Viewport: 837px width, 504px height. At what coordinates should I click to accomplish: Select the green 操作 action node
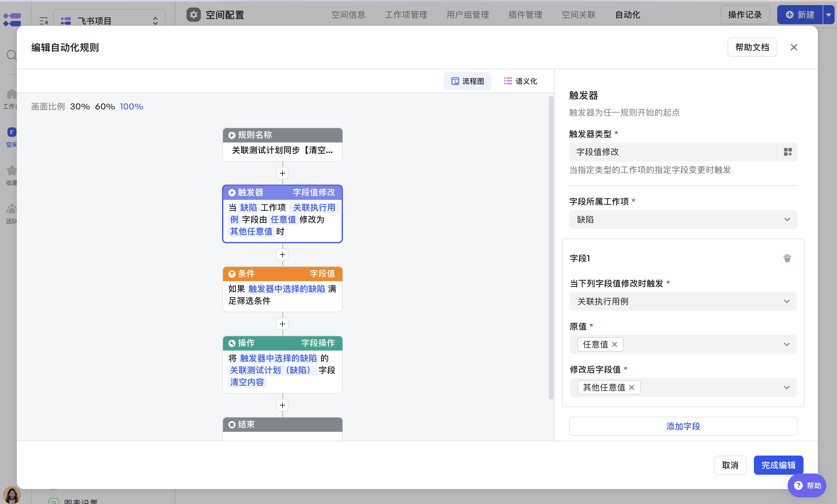[282, 364]
